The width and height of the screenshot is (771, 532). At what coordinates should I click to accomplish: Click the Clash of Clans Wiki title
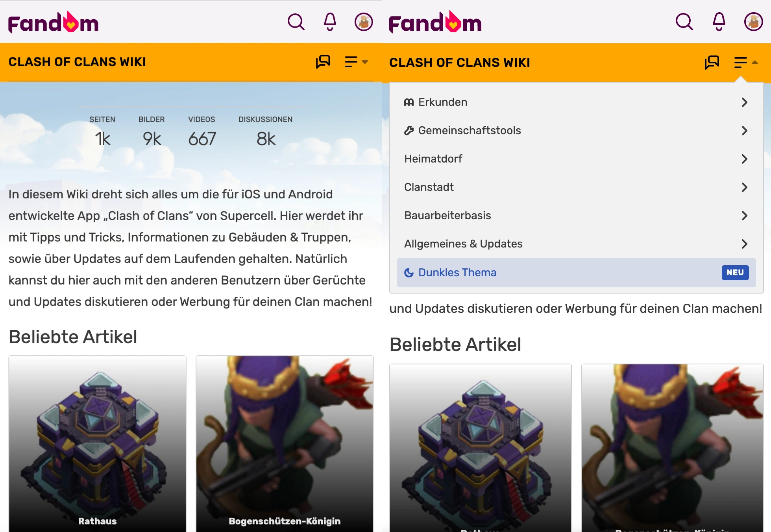tap(77, 62)
